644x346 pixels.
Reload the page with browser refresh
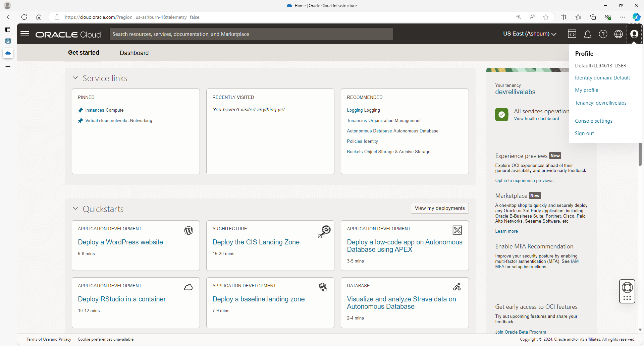24,17
